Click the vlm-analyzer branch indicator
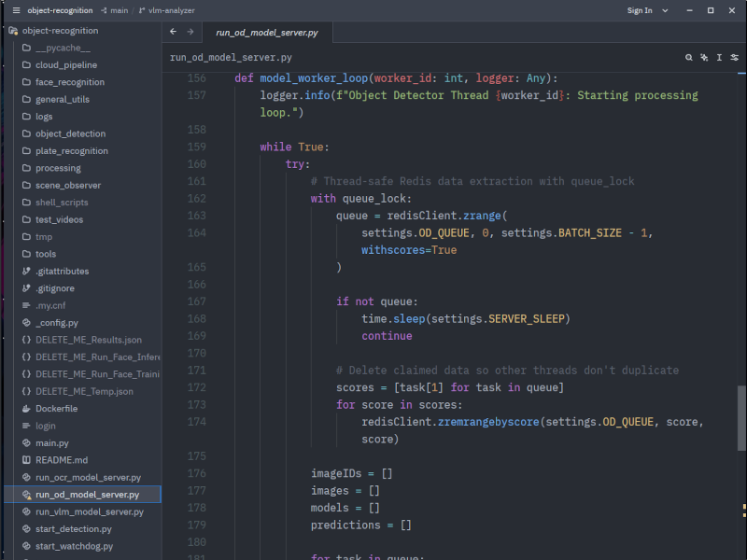Image resolution: width=747 pixels, height=560 pixels. [167, 10]
